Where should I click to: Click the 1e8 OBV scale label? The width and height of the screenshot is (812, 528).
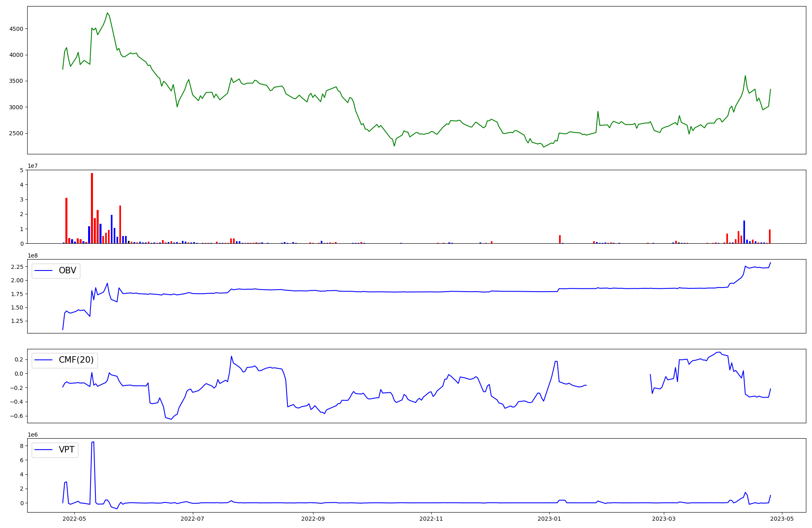pyautogui.click(x=33, y=255)
